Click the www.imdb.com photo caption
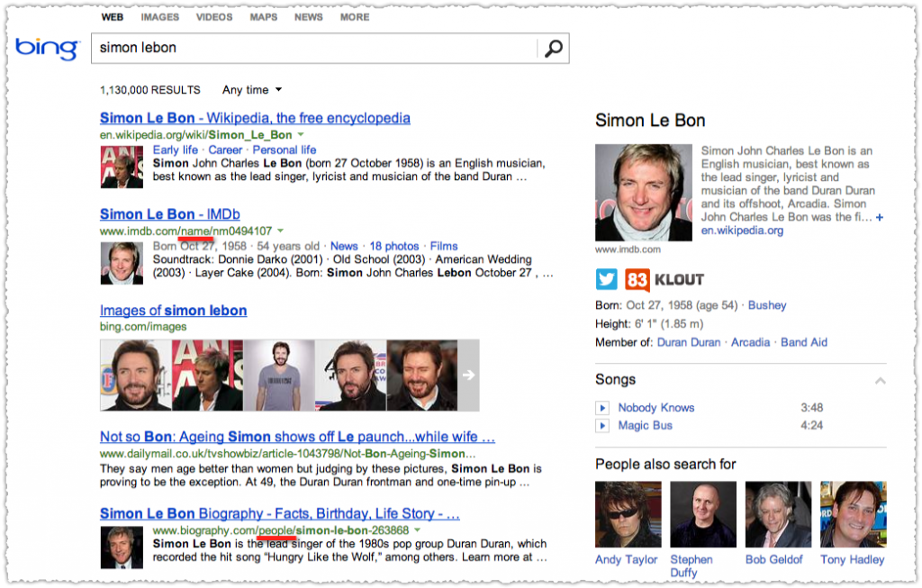This screenshot has width=922, height=588. 628,249
